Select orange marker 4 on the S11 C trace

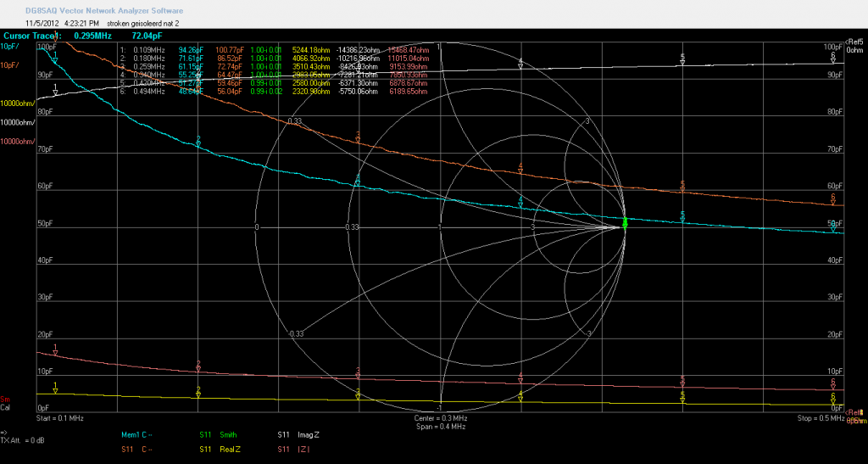coord(520,169)
